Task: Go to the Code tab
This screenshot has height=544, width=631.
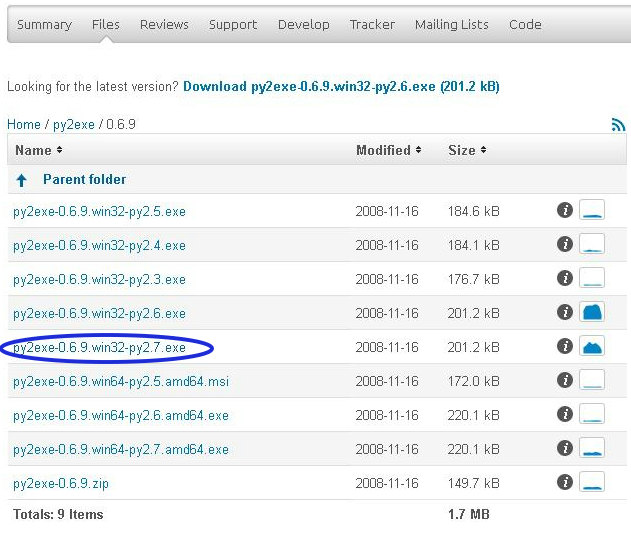Action: point(525,25)
